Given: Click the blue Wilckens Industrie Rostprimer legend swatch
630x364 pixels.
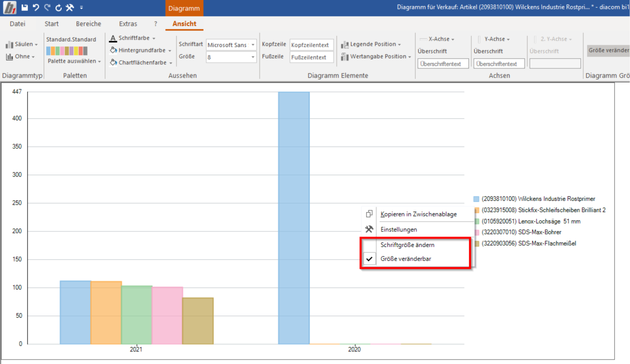Looking at the screenshot, I should (x=476, y=199).
